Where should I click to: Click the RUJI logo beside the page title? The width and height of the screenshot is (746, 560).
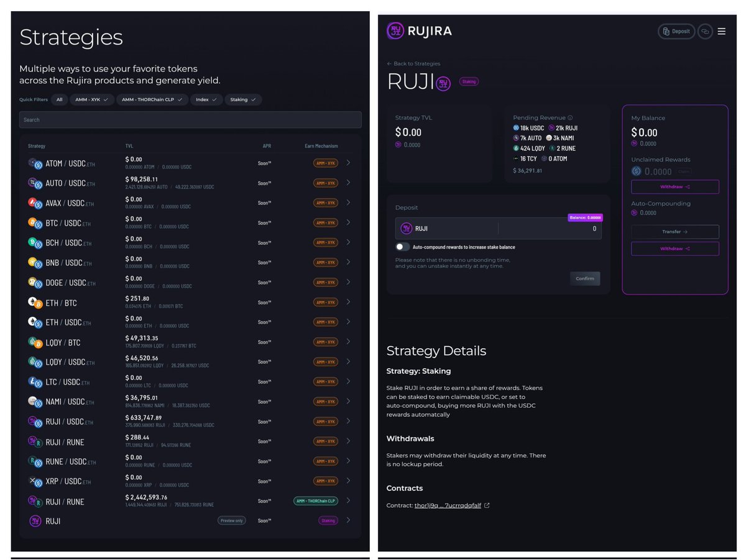click(443, 83)
